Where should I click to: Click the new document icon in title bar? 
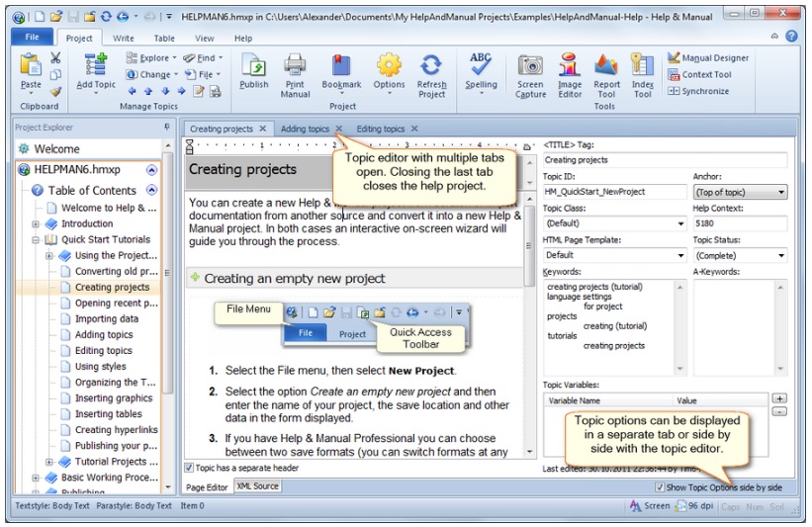pyautogui.click(x=40, y=17)
